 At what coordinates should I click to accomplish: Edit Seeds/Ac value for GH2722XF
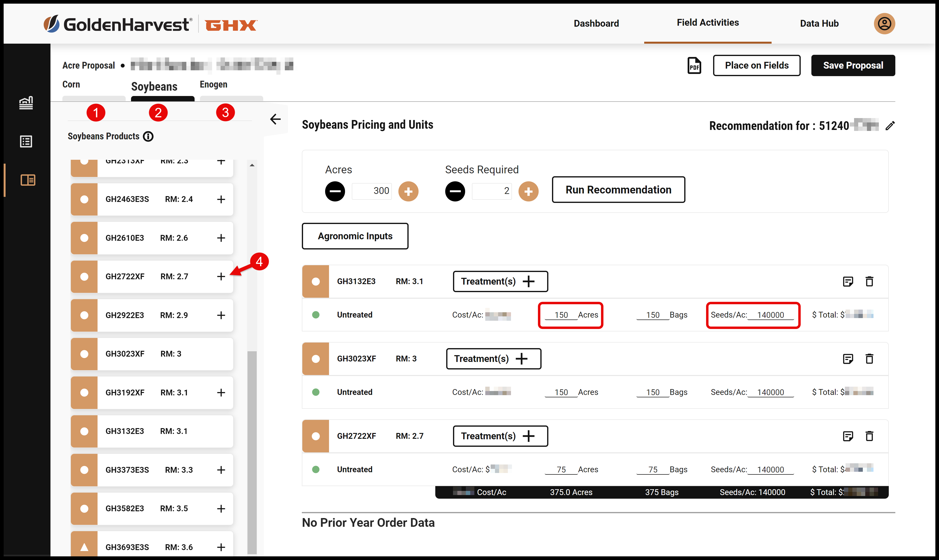coord(771,470)
